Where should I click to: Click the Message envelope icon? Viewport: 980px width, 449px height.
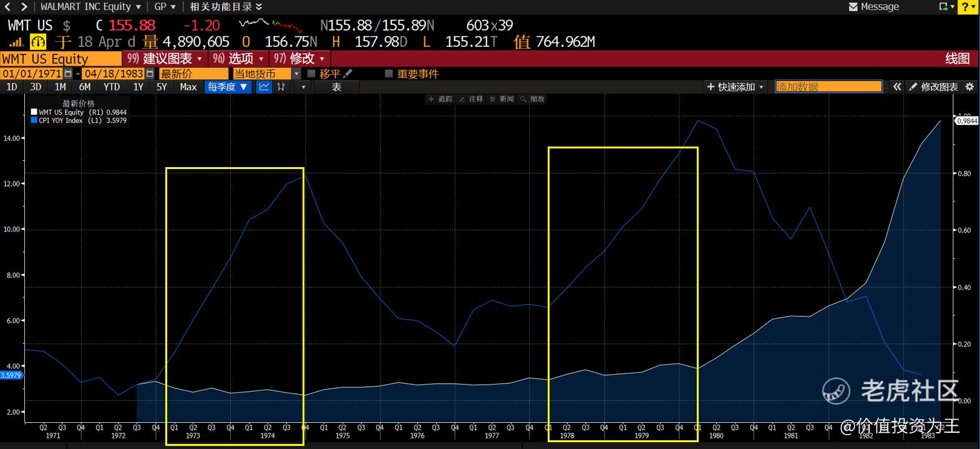pyautogui.click(x=853, y=7)
